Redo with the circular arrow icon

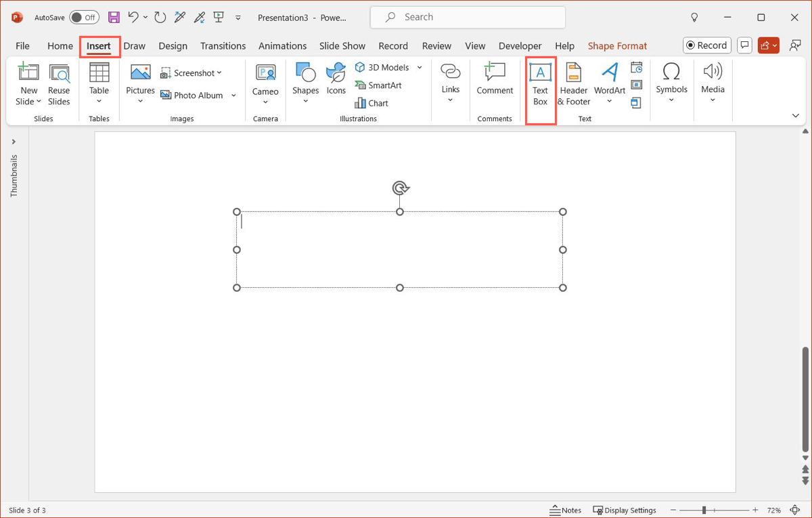pyautogui.click(x=160, y=18)
